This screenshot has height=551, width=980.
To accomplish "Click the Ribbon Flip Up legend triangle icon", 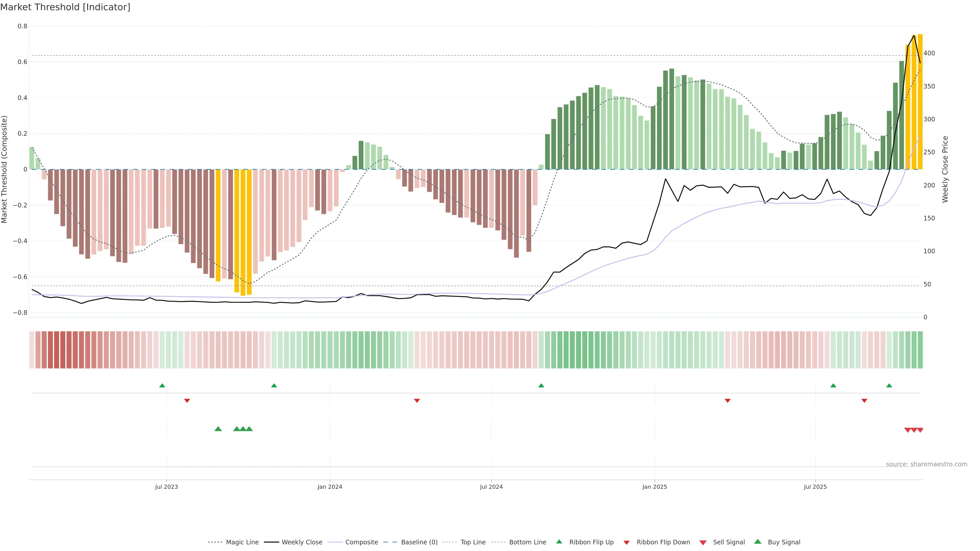I will (x=559, y=542).
